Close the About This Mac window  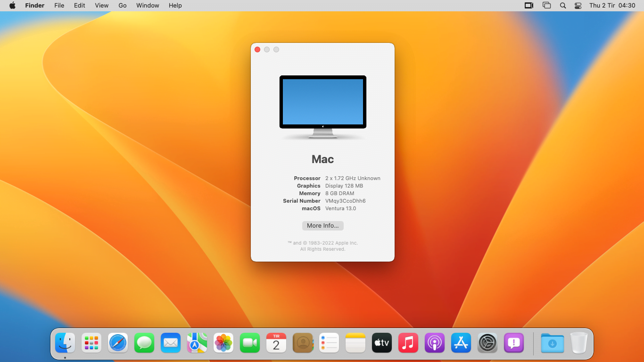pos(257,49)
